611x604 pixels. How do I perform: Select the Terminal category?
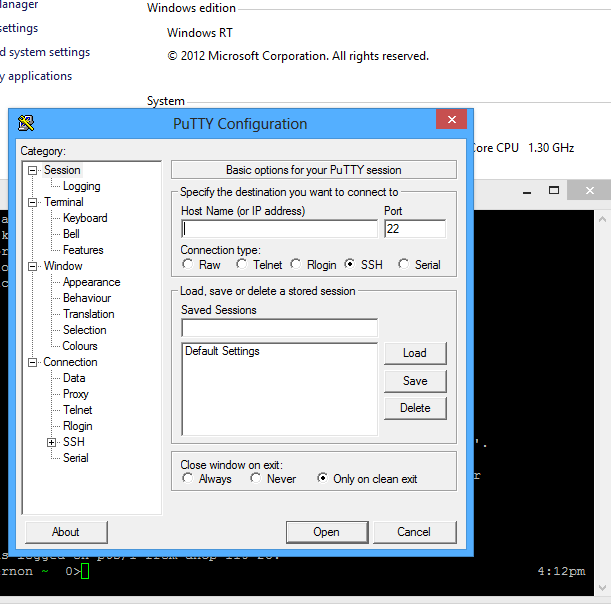(x=64, y=202)
